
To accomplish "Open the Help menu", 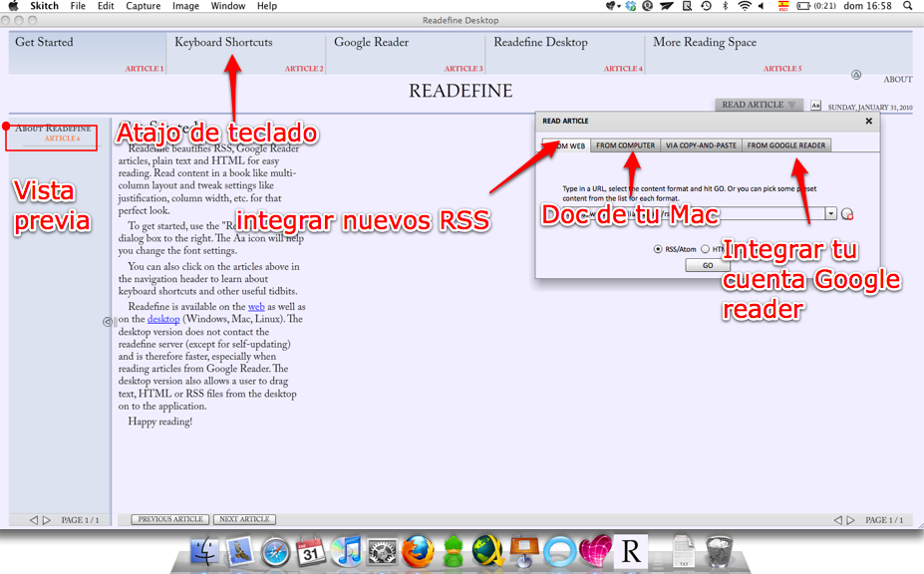I will pyautogui.click(x=267, y=6).
